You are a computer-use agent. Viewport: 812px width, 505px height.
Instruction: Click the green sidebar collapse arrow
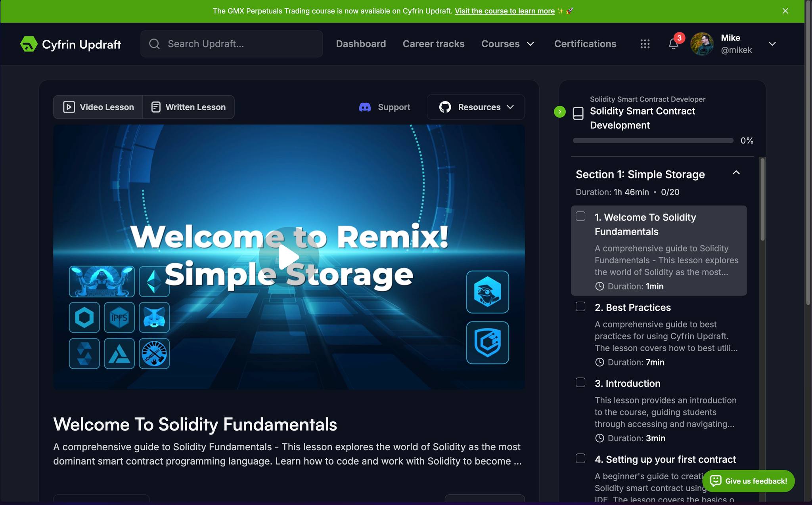tap(560, 112)
